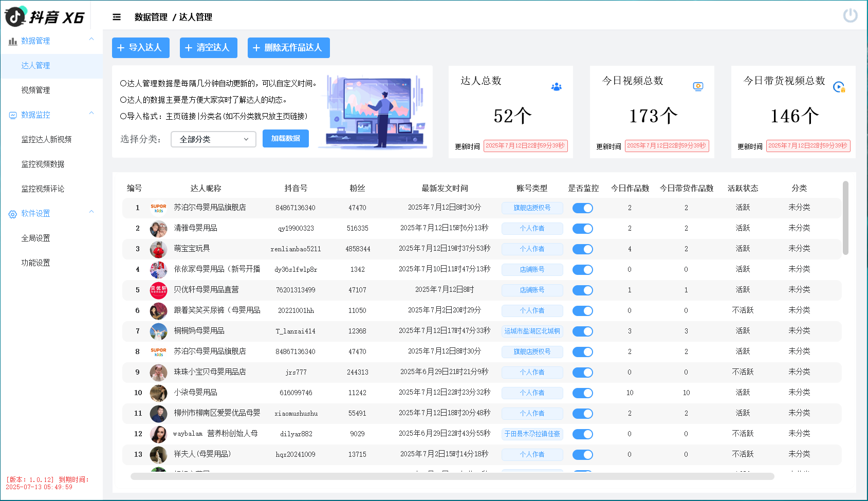Click 旗舰店授权号 tag in row 1
The height and width of the screenshot is (501, 868).
click(x=532, y=208)
